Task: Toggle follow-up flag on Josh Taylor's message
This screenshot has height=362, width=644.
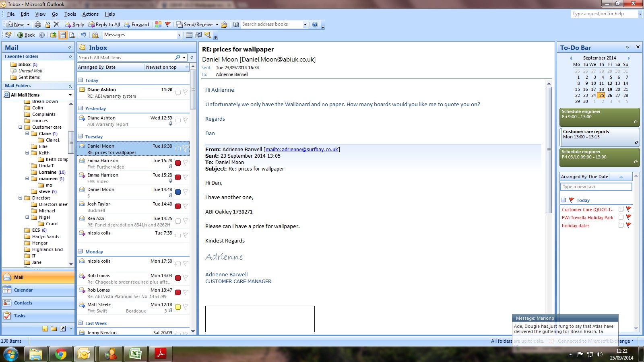Action: (x=185, y=206)
